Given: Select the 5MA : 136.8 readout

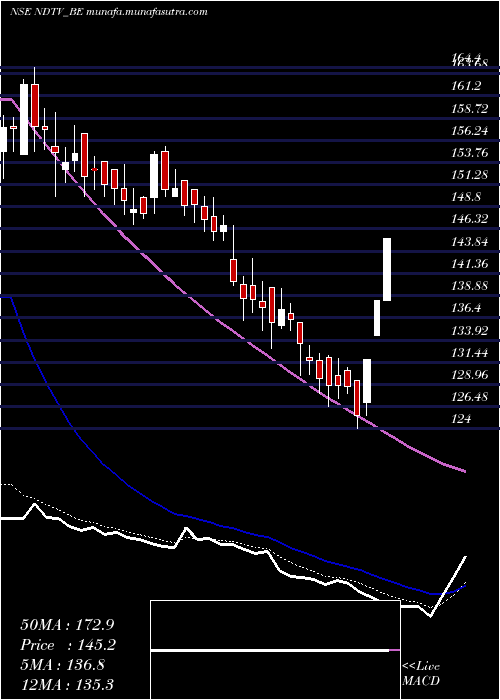Looking at the screenshot, I should [62, 665].
